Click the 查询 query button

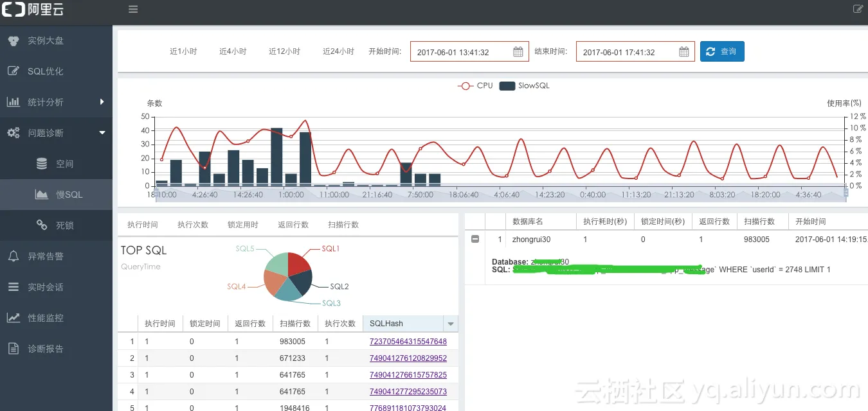pos(722,51)
